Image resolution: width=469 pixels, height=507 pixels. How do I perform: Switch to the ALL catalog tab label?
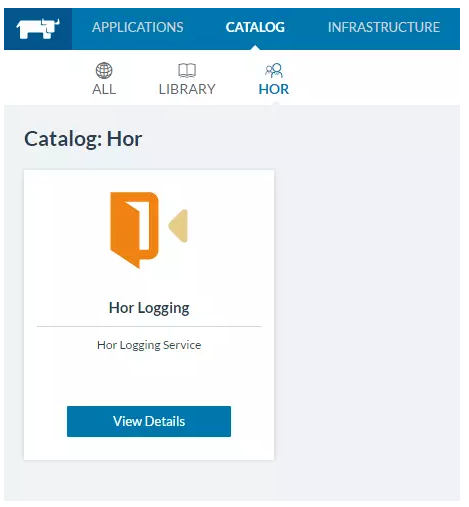104,89
